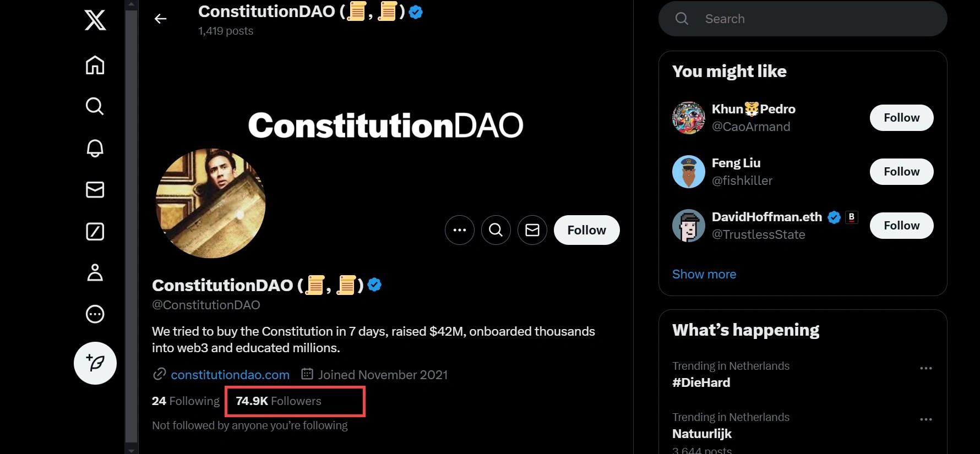Search ConstitutionDAO's posts icon
Image resolution: width=980 pixels, height=454 pixels.
click(x=496, y=230)
